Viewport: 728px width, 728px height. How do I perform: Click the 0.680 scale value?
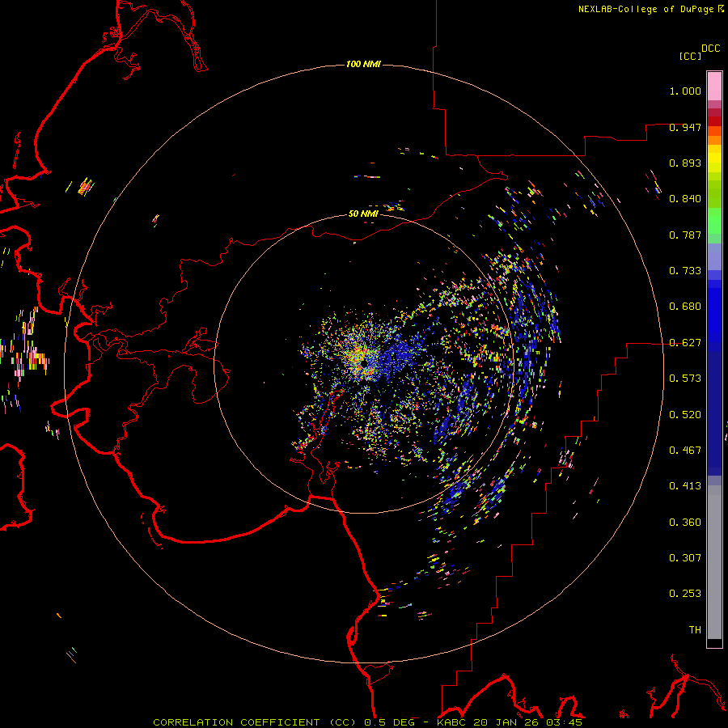click(685, 307)
